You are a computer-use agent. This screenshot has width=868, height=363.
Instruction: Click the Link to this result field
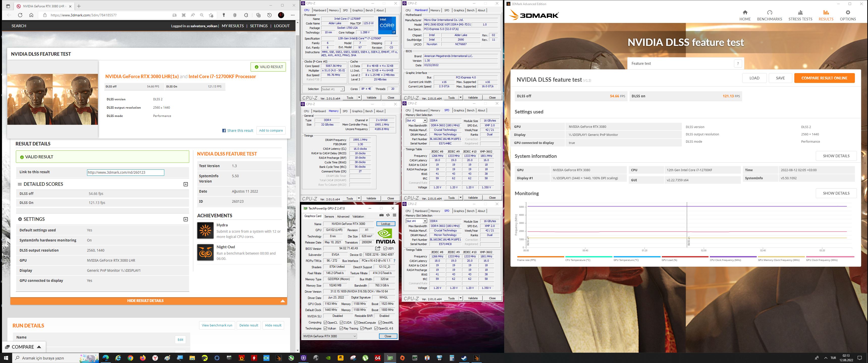125,172
